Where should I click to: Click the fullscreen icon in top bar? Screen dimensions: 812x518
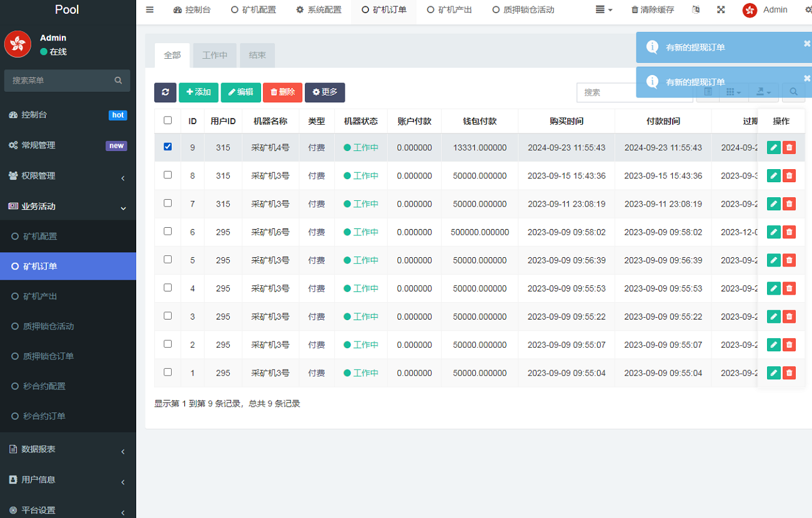pos(721,10)
